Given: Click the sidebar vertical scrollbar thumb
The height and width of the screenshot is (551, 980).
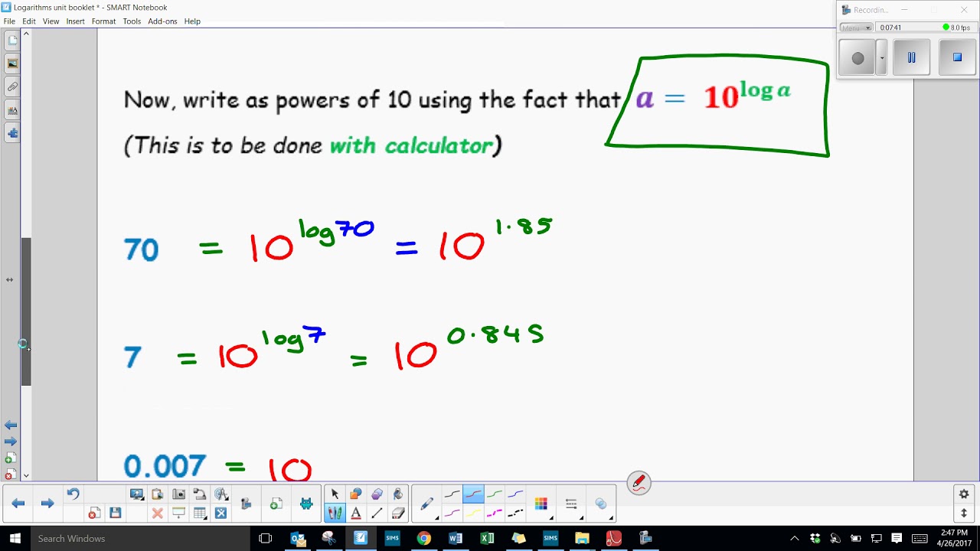Looking at the screenshot, I should (x=26, y=311).
